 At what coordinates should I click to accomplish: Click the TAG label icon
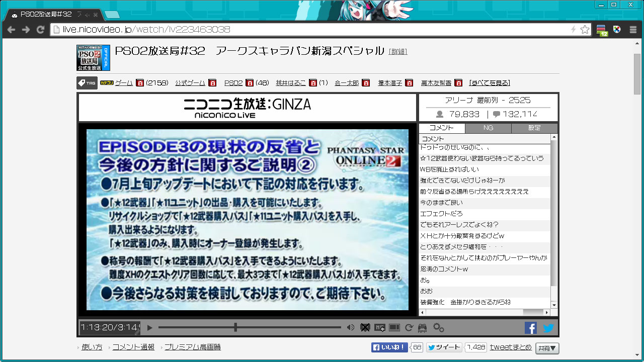tap(87, 83)
